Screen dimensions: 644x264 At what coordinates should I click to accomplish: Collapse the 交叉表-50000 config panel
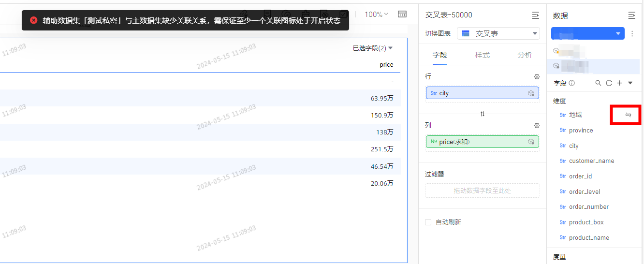[x=535, y=15]
